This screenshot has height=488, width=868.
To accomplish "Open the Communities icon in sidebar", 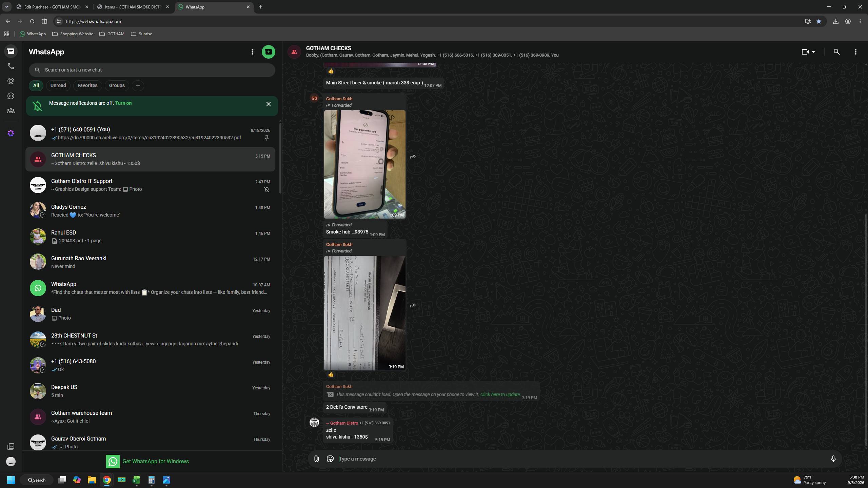I will [11, 111].
